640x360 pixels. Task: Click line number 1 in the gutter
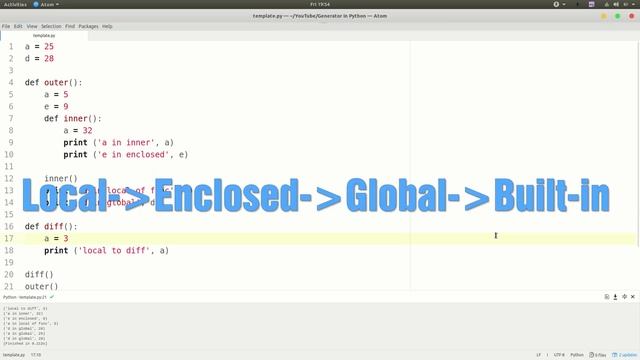pyautogui.click(x=11, y=47)
